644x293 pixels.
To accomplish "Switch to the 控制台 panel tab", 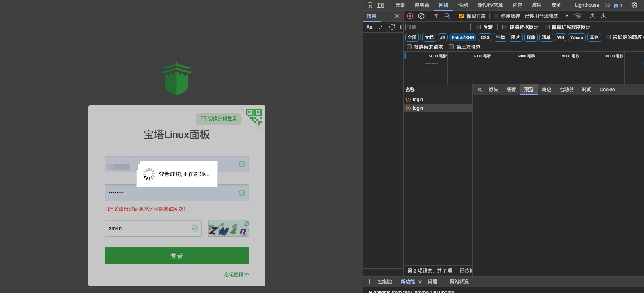I will point(422,5).
